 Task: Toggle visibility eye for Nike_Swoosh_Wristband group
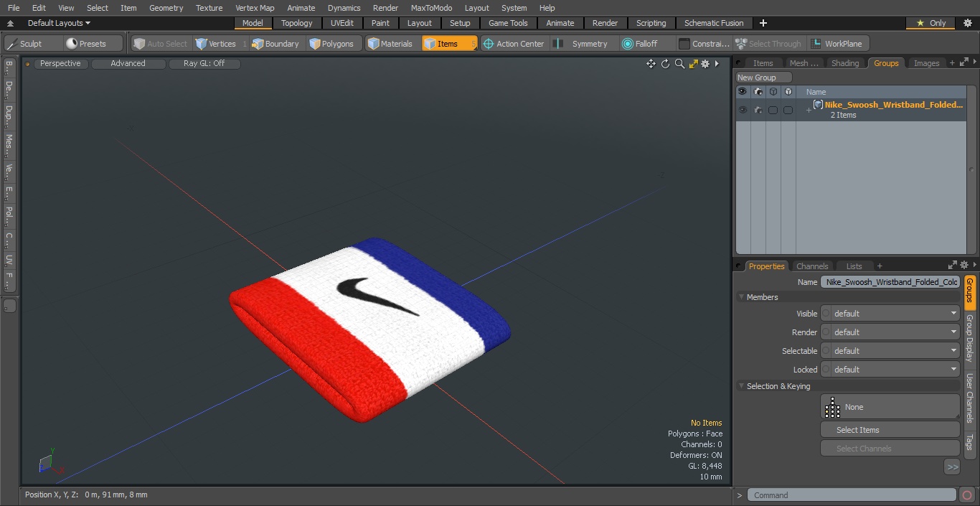[743, 110]
